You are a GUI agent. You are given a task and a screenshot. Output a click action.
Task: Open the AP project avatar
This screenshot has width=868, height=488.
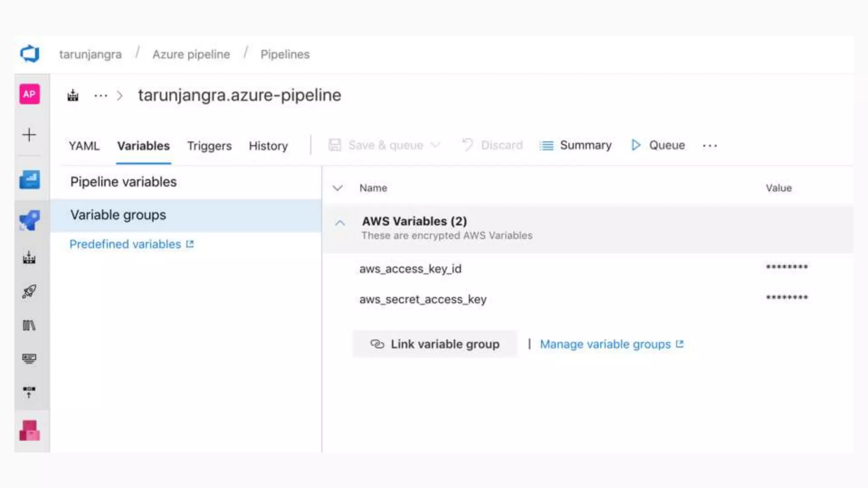tap(29, 94)
